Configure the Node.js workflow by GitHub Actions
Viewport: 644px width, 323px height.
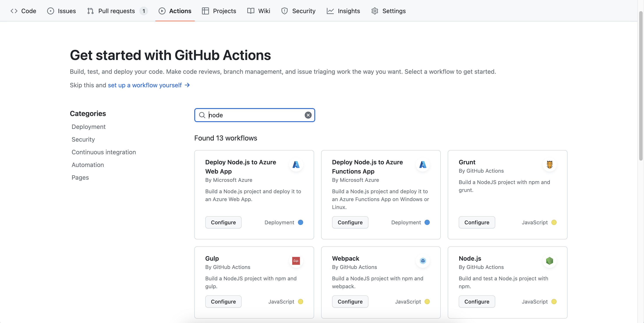476,301
